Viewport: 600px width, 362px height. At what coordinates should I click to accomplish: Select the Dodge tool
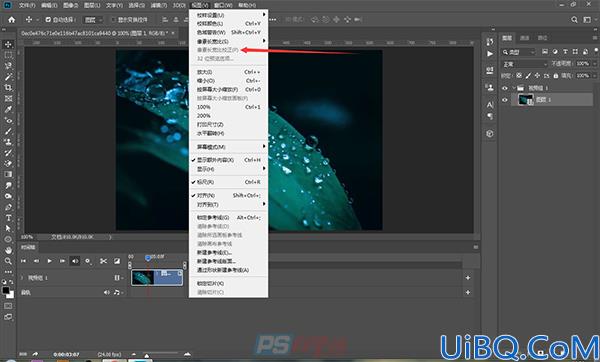[8, 196]
